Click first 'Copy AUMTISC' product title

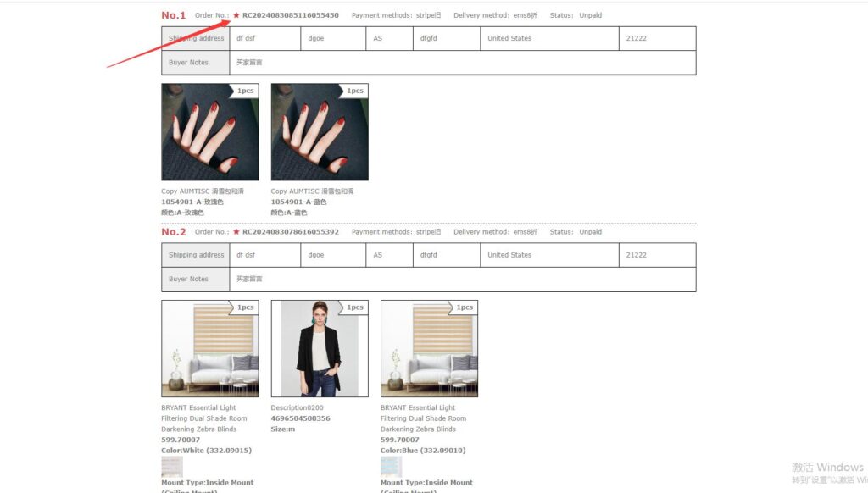(x=203, y=191)
